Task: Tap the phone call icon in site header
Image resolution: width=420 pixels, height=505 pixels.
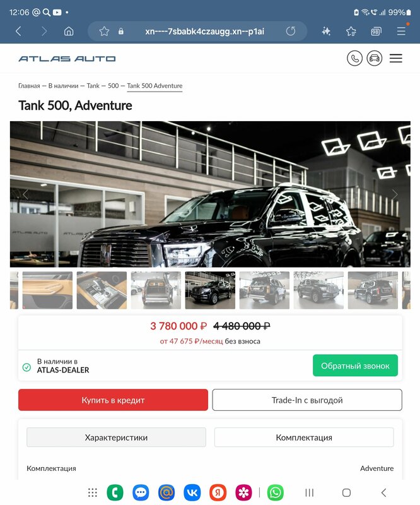Action: (354, 58)
